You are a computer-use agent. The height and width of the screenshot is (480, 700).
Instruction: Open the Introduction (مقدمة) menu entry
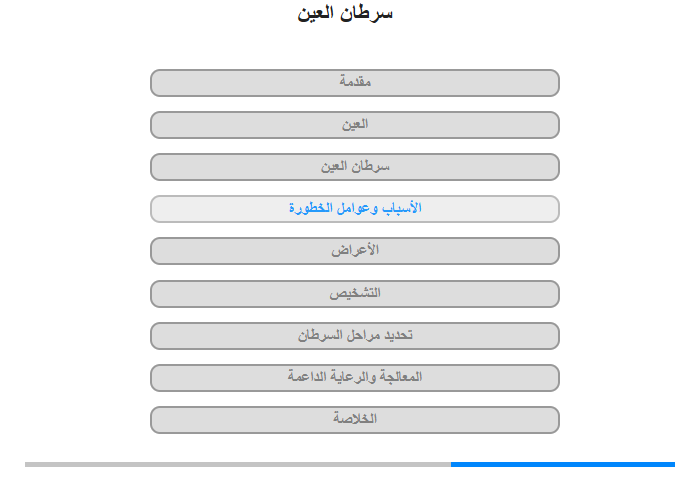coord(354,83)
